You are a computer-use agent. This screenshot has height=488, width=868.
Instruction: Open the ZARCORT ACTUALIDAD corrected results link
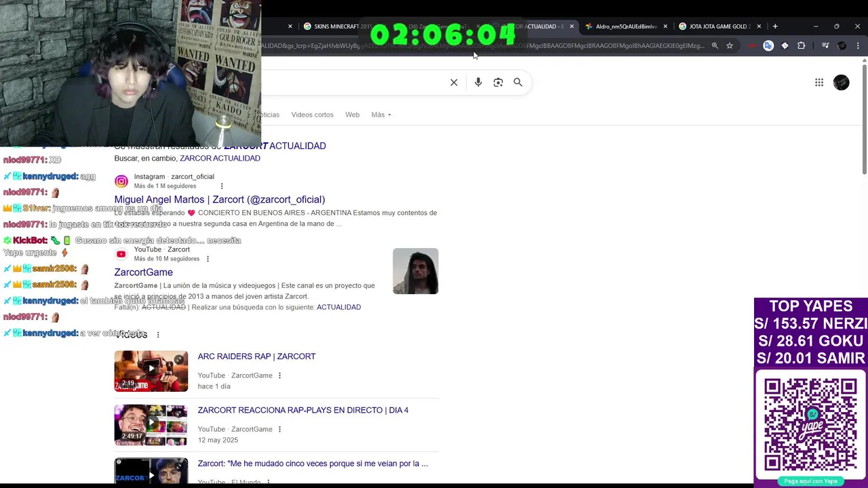point(275,146)
